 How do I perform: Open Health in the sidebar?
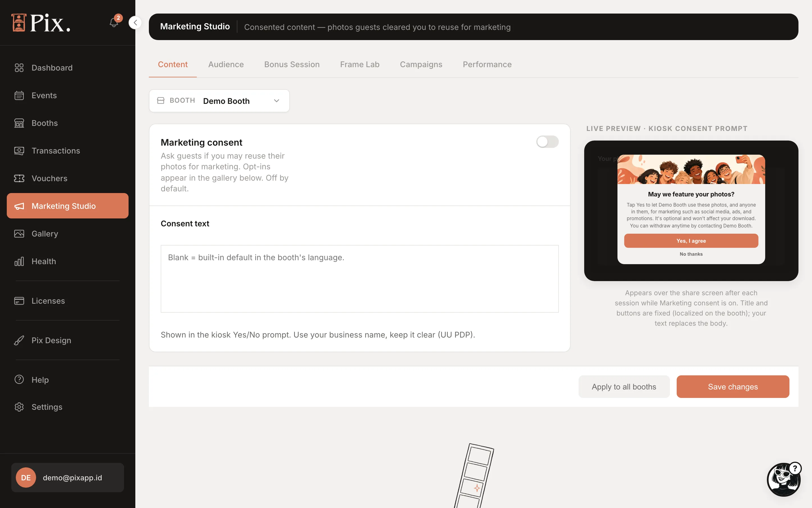(67, 261)
